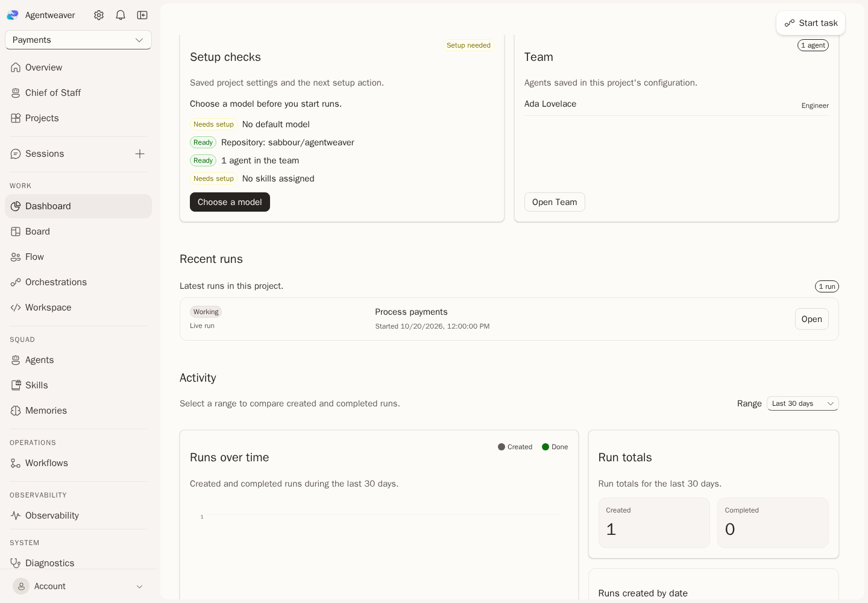Open the Process payments run
Screen dimensions: 868x603
[811, 319]
